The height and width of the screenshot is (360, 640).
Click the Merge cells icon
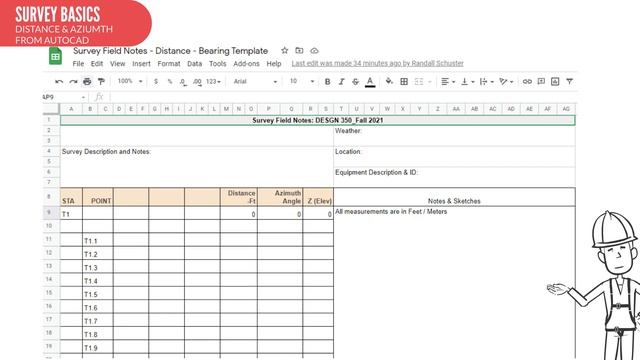(x=419, y=82)
